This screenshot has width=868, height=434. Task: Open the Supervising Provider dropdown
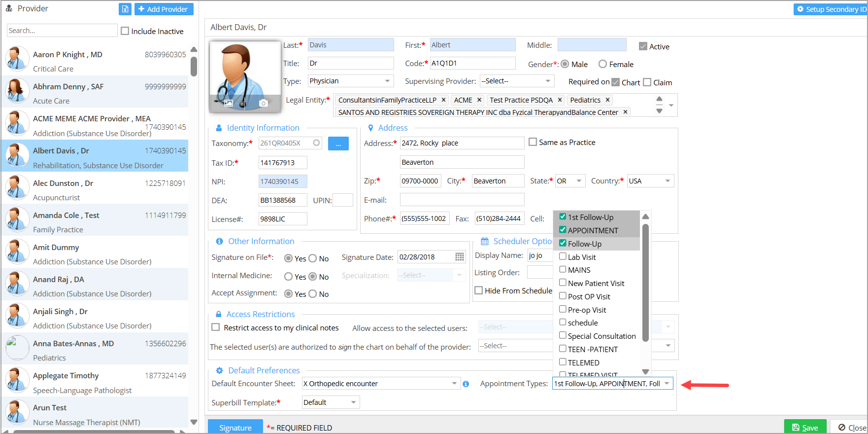[x=548, y=81]
